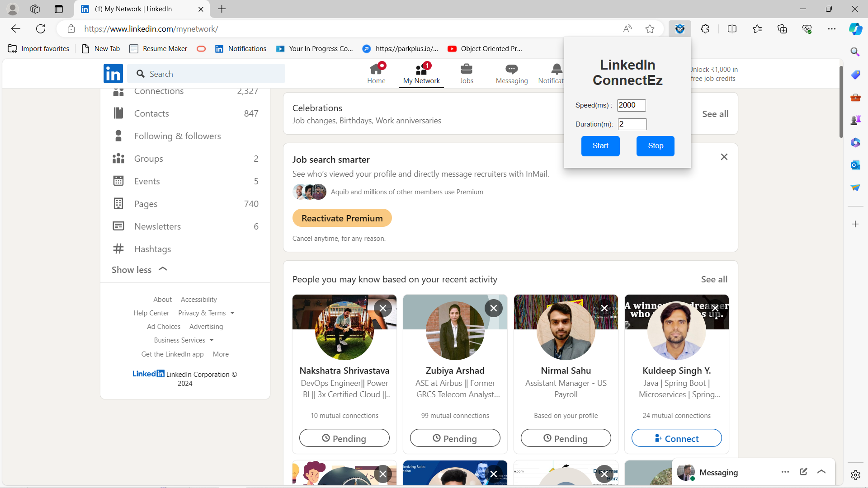Click Pending button for Nakshatra Shrivastava
The width and height of the screenshot is (868, 488).
coord(344,438)
